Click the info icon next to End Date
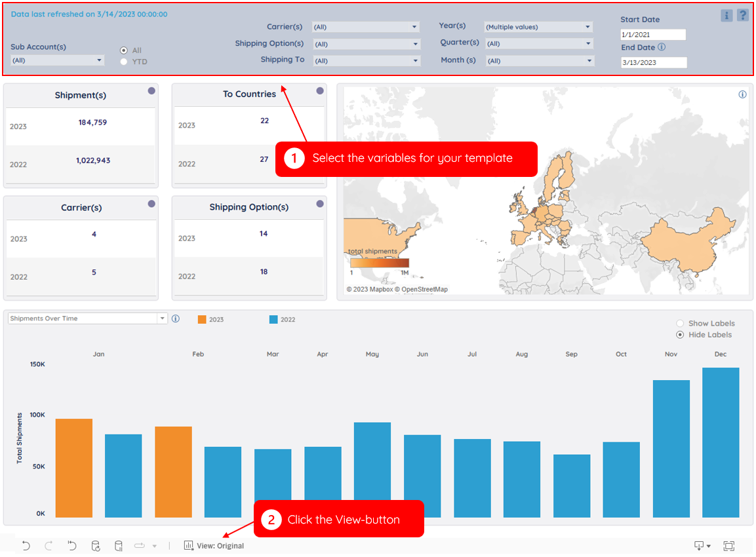 pyautogui.click(x=662, y=47)
